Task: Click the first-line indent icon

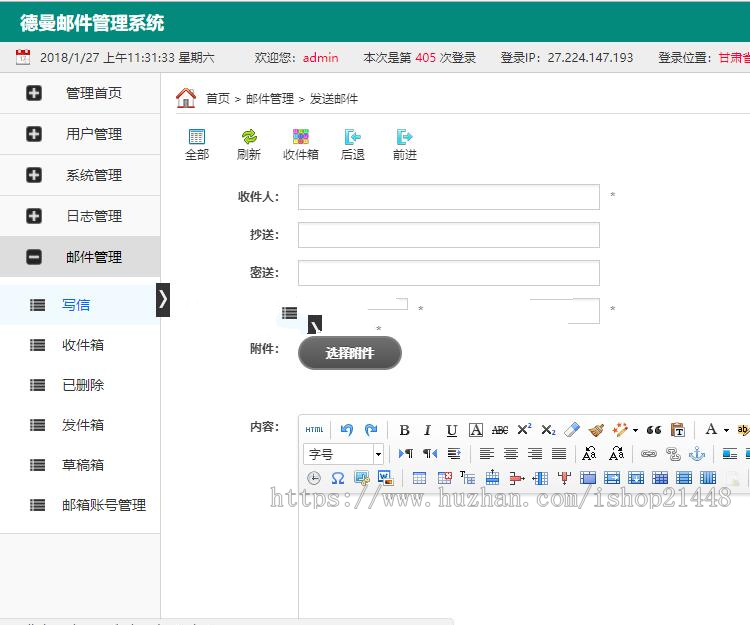Action: [x=454, y=454]
